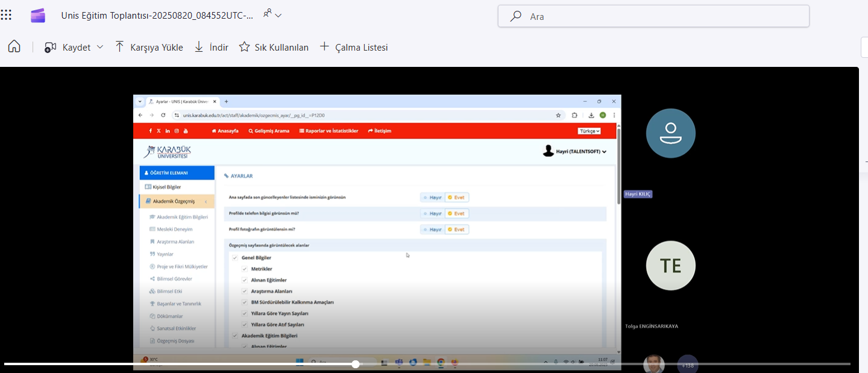Click the İndir download icon

click(199, 47)
